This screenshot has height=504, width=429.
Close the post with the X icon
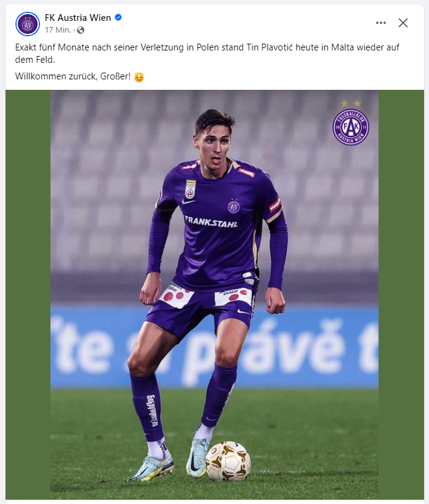[403, 23]
